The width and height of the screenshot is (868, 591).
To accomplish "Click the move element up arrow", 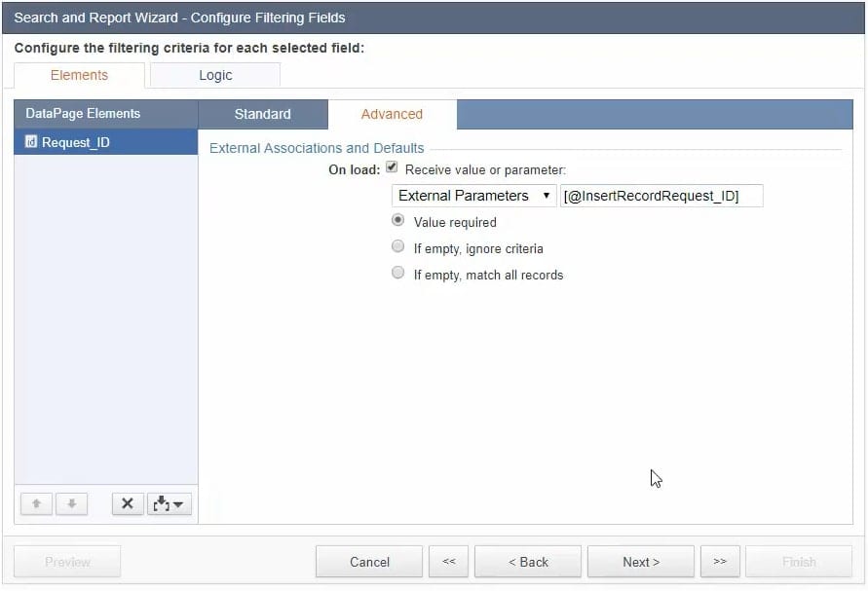I will (36, 504).
